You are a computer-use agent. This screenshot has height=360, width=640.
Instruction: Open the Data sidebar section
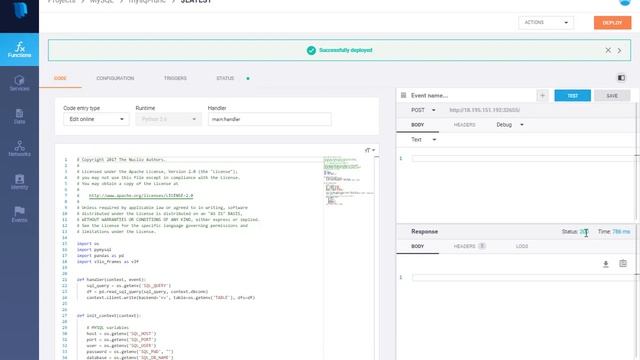(x=19, y=116)
